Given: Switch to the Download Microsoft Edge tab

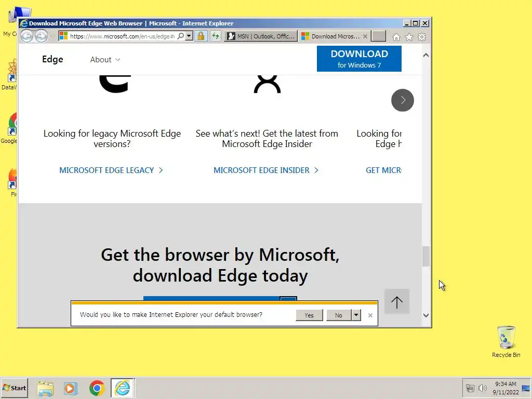Looking at the screenshot, I should pos(331,36).
